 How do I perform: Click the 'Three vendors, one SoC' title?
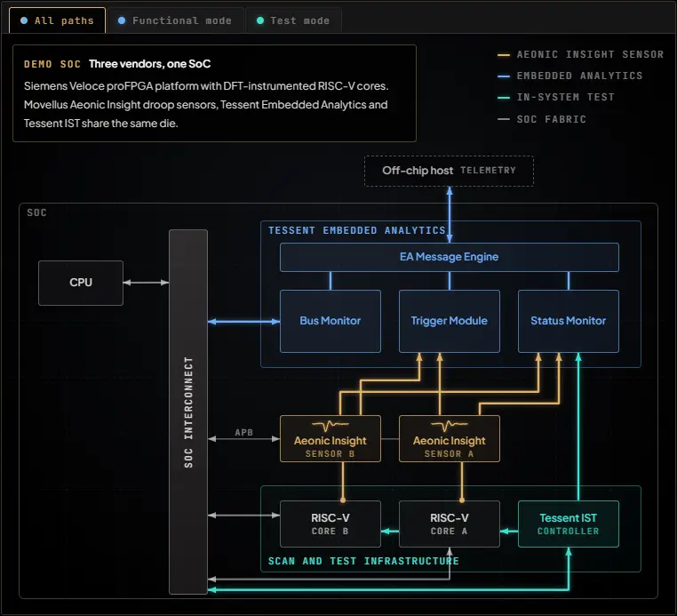click(x=150, y=64)
